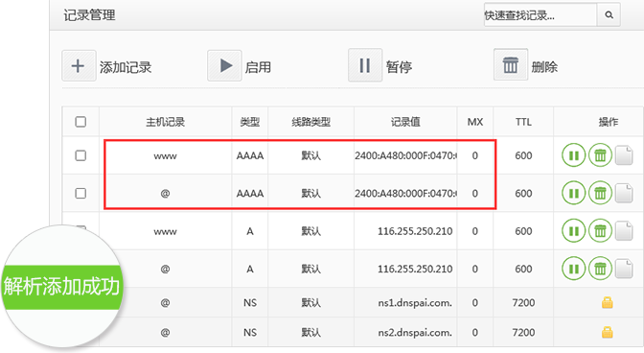This screenshot has height=353, width=644.
Task: Click the MX column header
Action: click(x=474, y=122)
